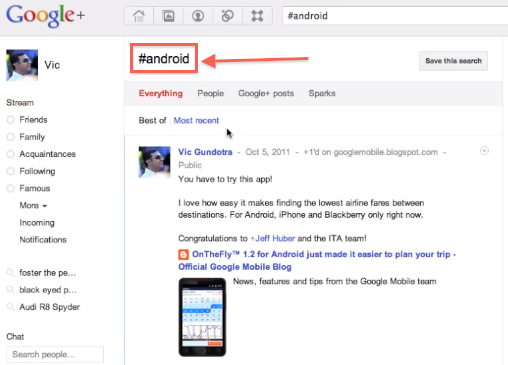Select the Family stream circle

click(11, 137)
